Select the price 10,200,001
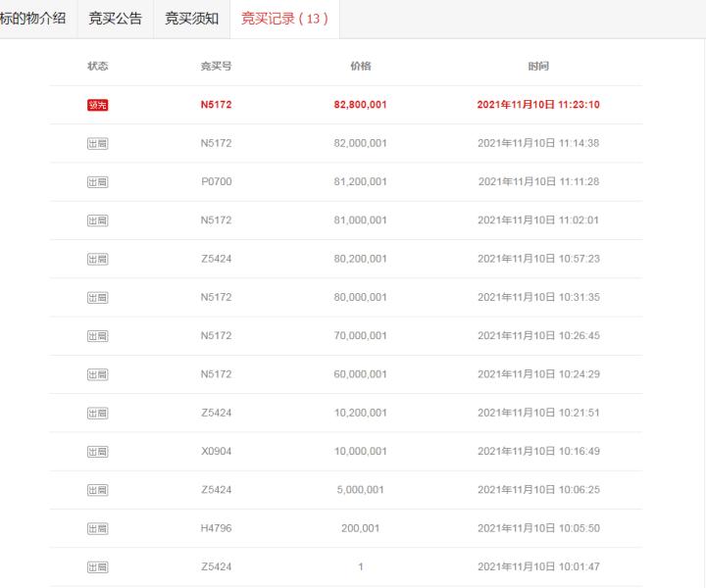 360,413
